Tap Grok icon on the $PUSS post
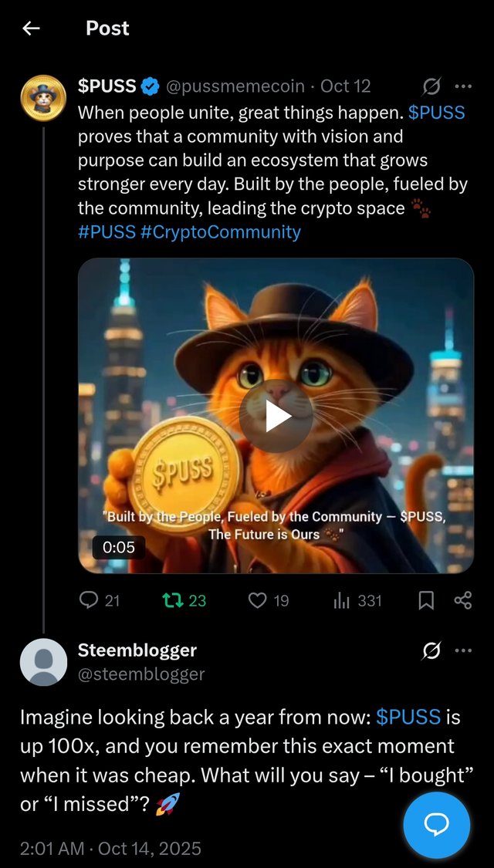This screenshot has width=494, height=868. [x=431, y=86]
